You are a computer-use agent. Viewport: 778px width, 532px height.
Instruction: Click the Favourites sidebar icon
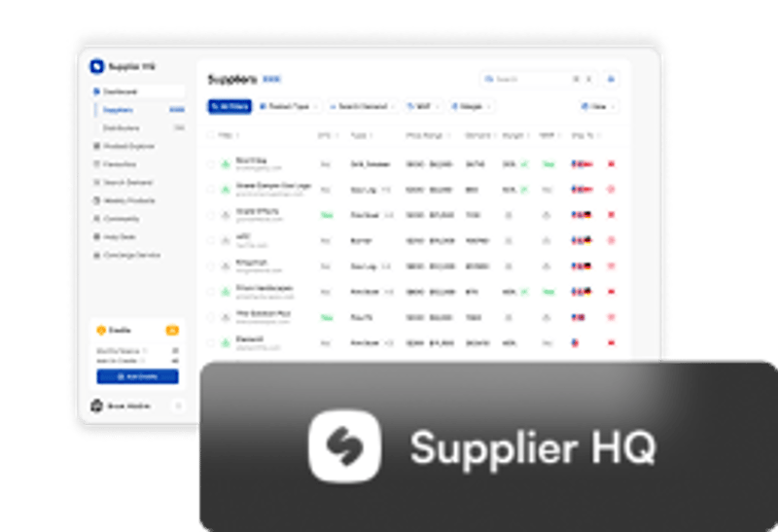(96, 164)
